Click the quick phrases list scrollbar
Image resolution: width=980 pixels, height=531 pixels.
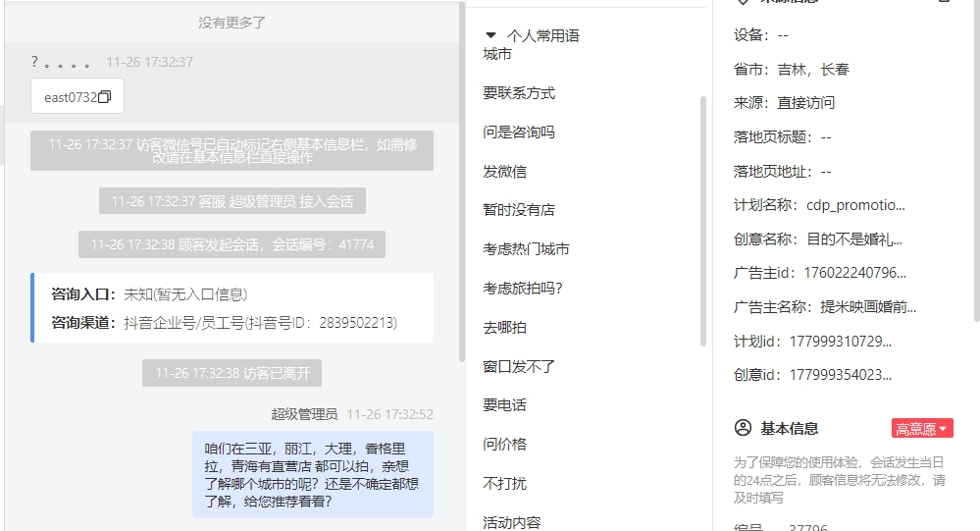click(x=703, y=221)
